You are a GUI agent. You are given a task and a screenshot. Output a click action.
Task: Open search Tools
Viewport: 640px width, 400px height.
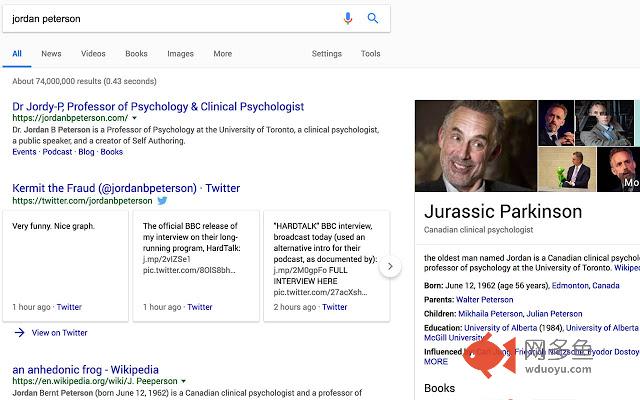click(370, 53)
